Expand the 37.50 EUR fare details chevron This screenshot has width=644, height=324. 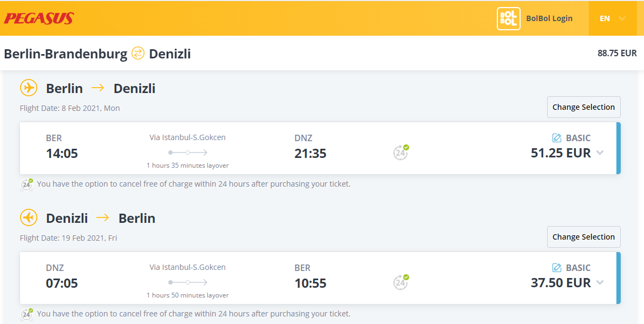coord(600,282)
